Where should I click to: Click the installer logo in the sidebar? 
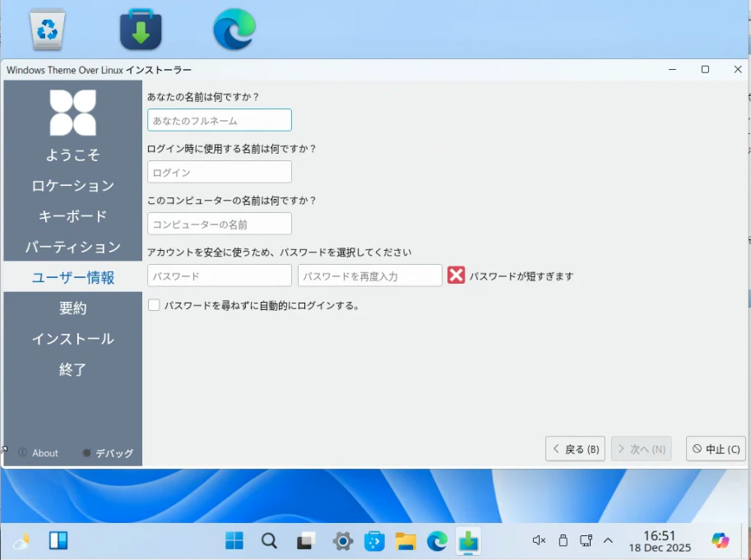(73, 113)
